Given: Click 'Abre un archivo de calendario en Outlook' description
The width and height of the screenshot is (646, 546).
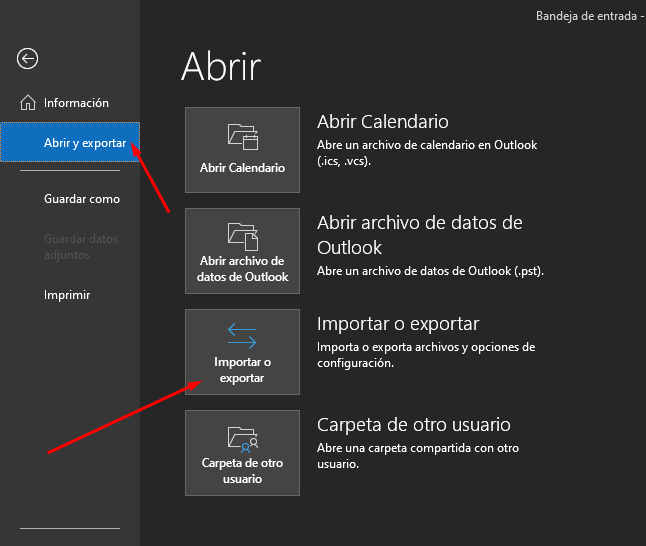Looking at the screenshot, I should pos(427,153).
